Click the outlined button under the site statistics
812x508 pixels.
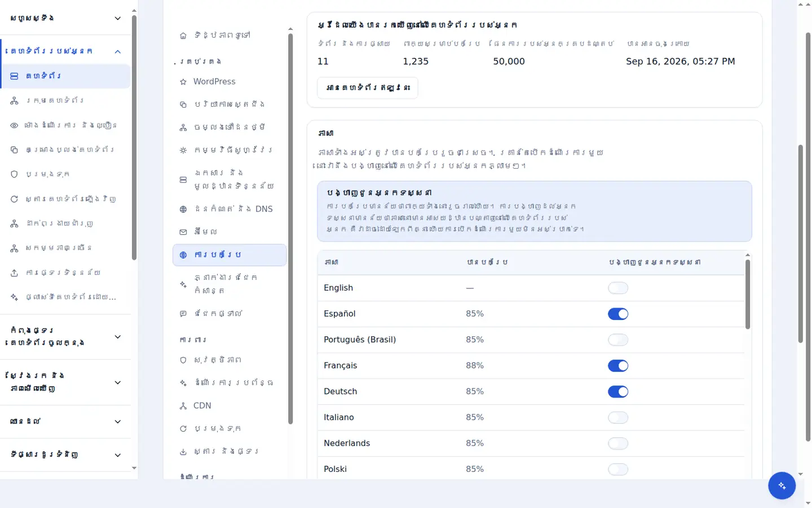(x=368, y=88)
